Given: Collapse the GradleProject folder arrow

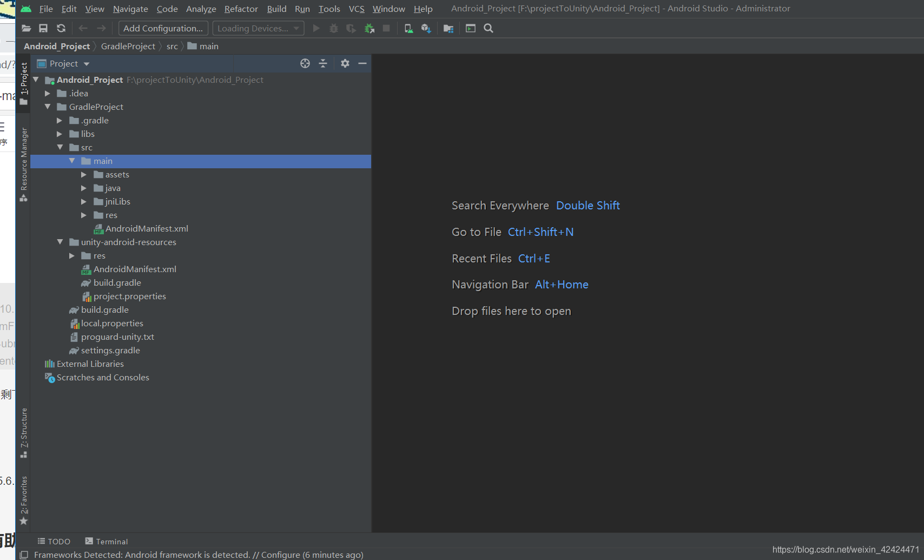Looking at the screenshot, I should tap(48, 107).
